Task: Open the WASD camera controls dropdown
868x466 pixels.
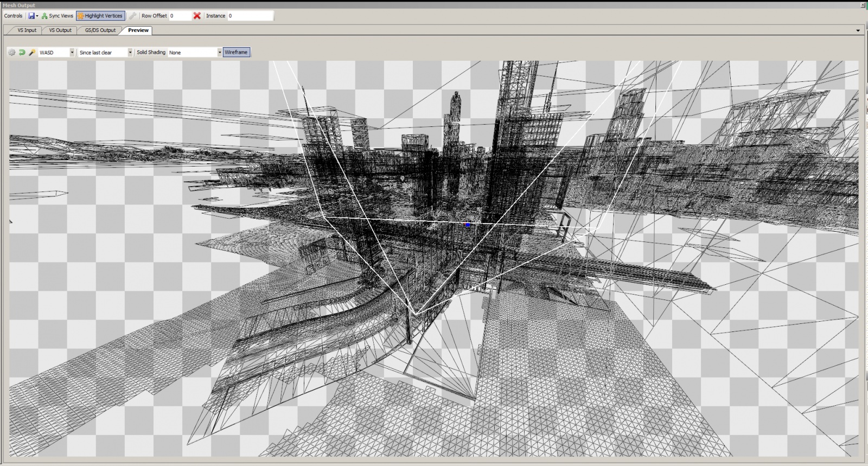Action: tap(56, 53)
